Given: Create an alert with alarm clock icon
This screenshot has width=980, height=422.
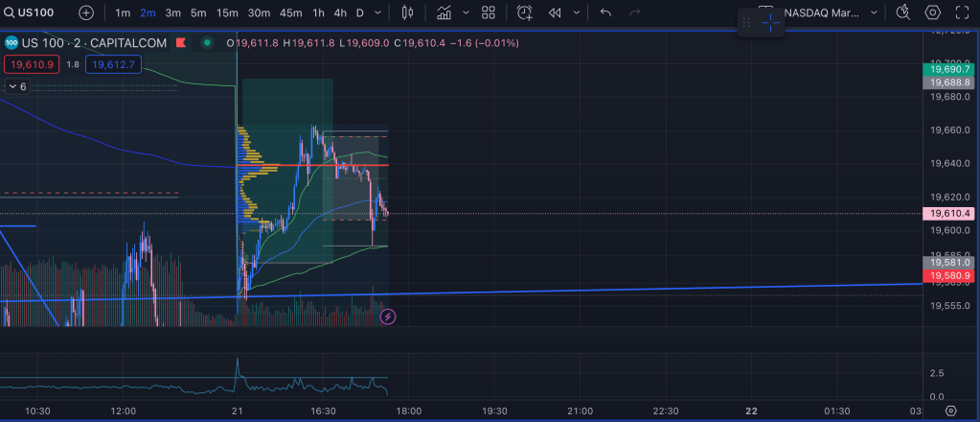Looking at the screenshot, I should tap(524, 12).
